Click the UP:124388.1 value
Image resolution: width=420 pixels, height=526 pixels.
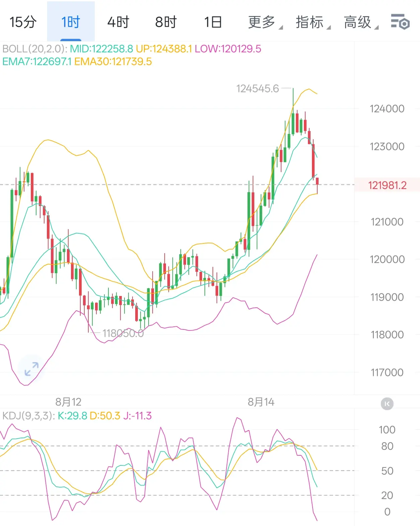[164, 49]
